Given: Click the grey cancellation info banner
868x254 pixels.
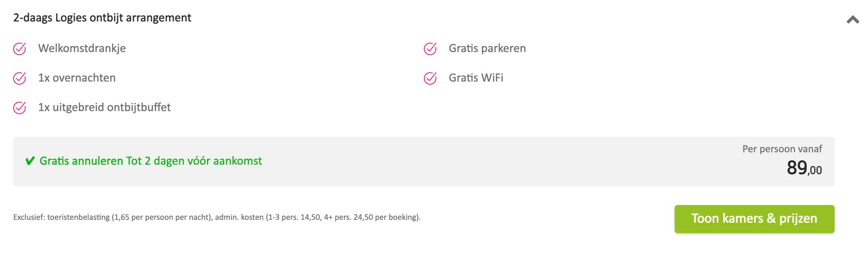Looking at the screenshot, I should click(x=424, y=162).
